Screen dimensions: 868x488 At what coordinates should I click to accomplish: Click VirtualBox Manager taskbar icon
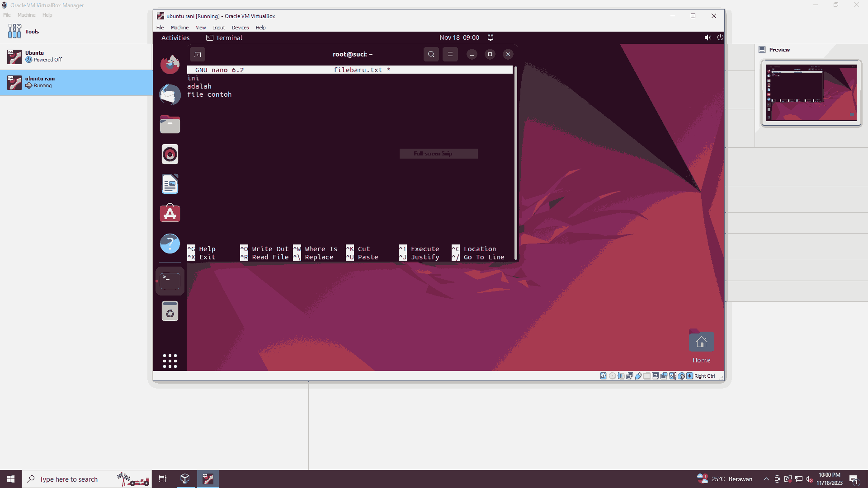[185, 479]
